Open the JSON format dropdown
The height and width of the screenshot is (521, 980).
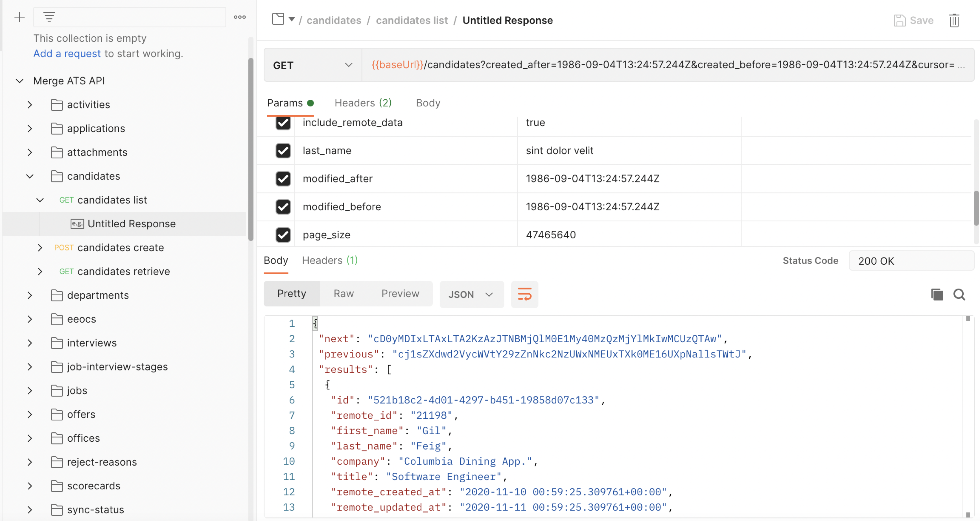click(x=472, y=294)
